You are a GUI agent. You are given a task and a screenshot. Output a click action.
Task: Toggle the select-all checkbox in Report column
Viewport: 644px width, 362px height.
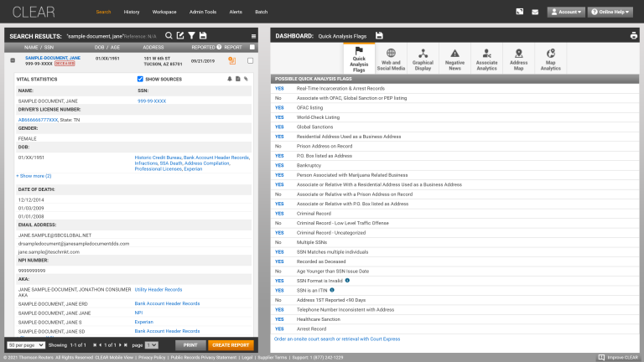[251, 48]
